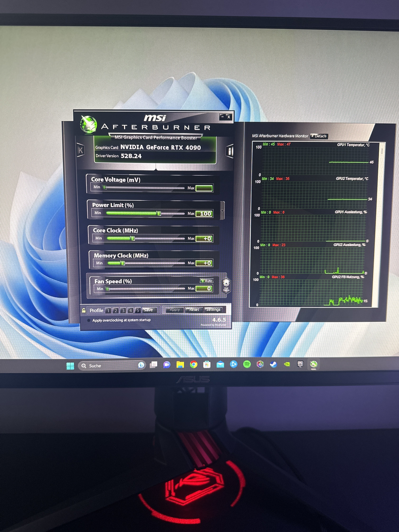The height and width of the screenshot is (532, 399).
Task: Toggle Auto fan speed
Action: pyautogui.click(x=207, y=281)
